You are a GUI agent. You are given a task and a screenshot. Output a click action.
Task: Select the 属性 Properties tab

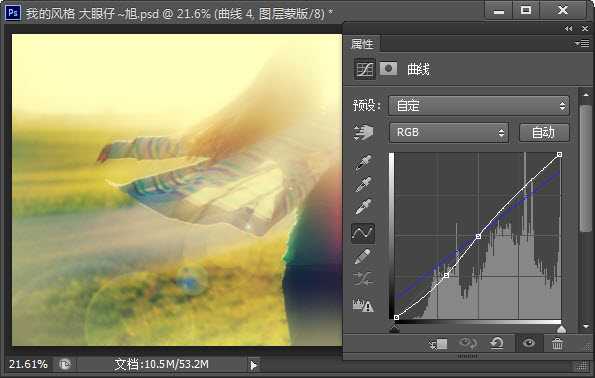(x=362, y=44)
